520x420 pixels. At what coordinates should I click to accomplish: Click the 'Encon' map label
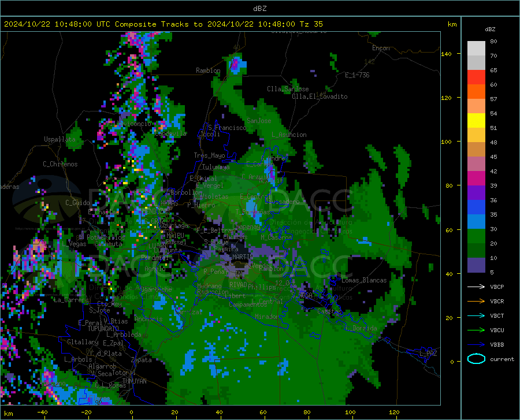tap(381, 48)
